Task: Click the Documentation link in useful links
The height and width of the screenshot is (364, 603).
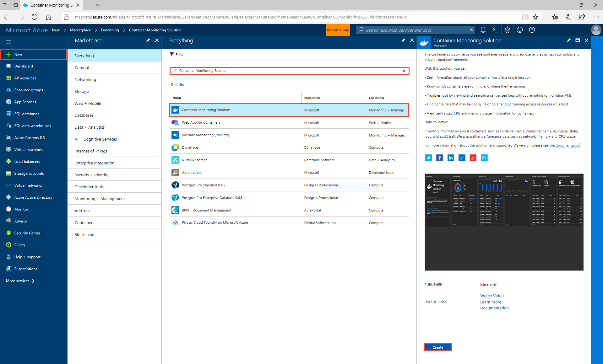Action: pyautogui.click(x=494, y=308)
